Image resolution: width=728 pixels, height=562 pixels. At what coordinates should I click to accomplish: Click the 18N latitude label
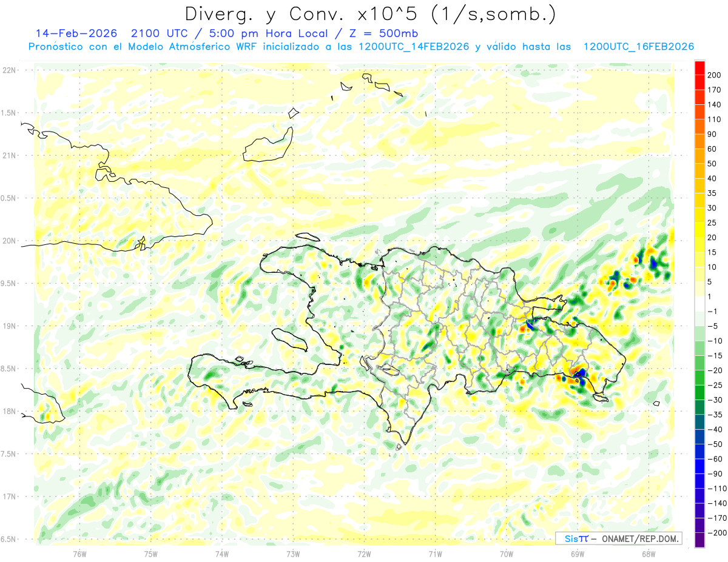pyautogui.click(x=8, y=411)
